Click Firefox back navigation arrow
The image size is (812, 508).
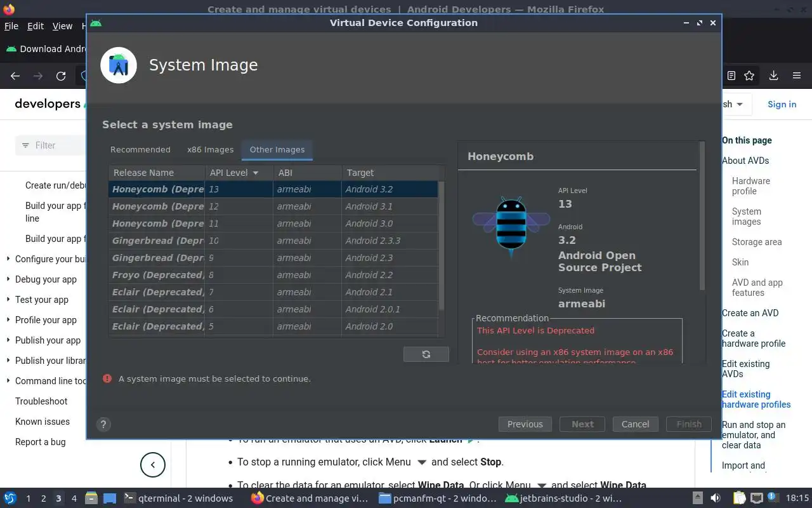coord(15,76)
